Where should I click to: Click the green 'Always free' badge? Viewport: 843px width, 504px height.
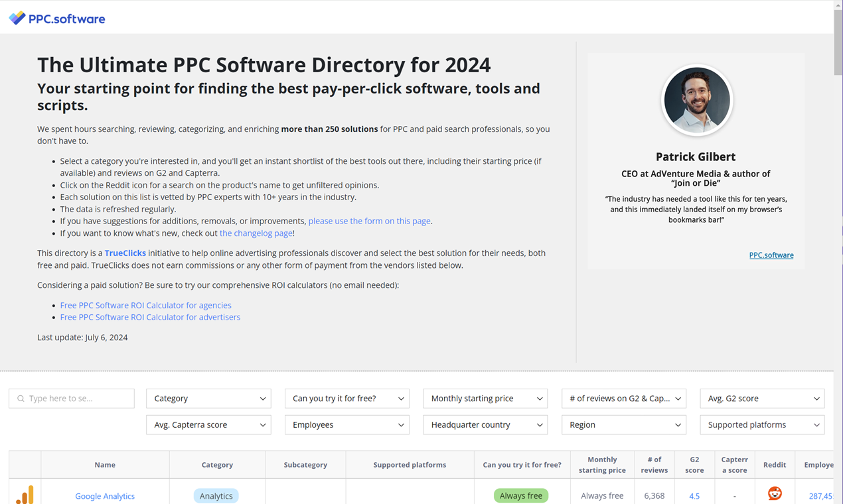coord(521,495)
